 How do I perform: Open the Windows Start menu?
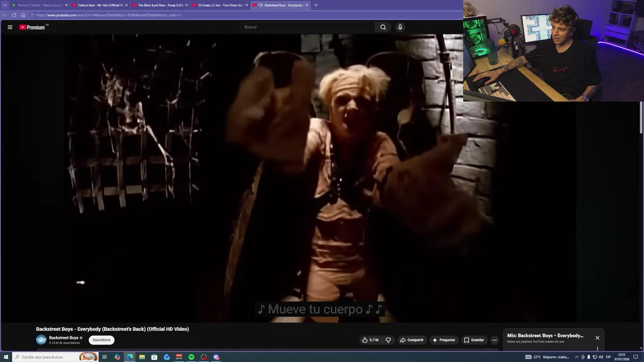tap(6, 357)
